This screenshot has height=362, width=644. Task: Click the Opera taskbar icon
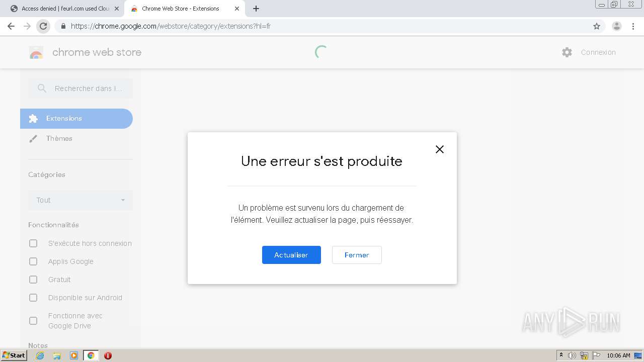[108, 355]
